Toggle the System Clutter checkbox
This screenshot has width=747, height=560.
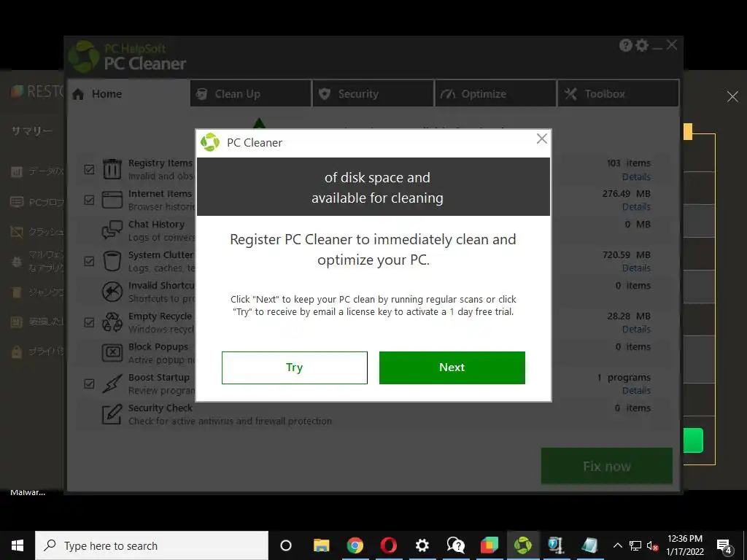(x=89, y=262)
